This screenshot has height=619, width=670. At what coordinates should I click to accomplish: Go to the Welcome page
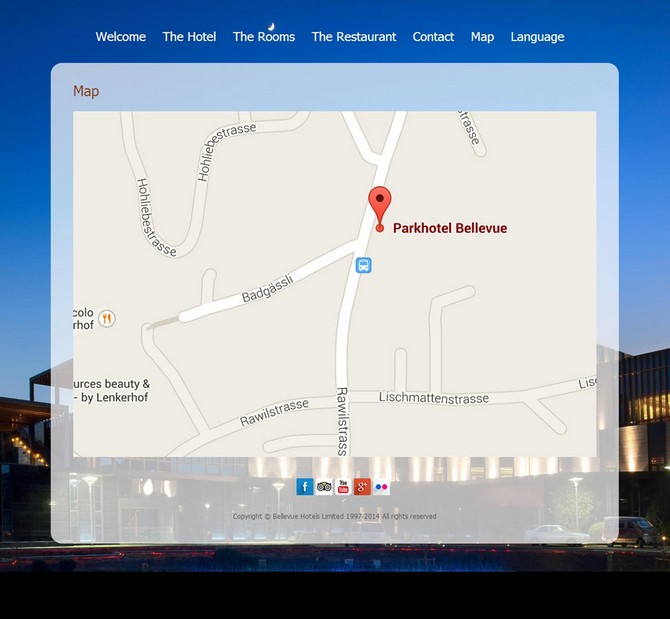coord(121,37)
